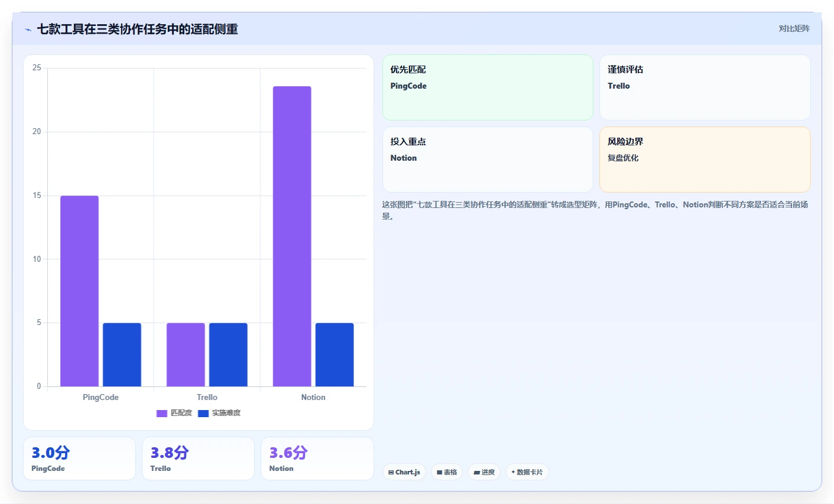This screenshot has width=834, height=504.
Task: Click the 对比矩阵 label in the header
Action: tap(794, 28)
